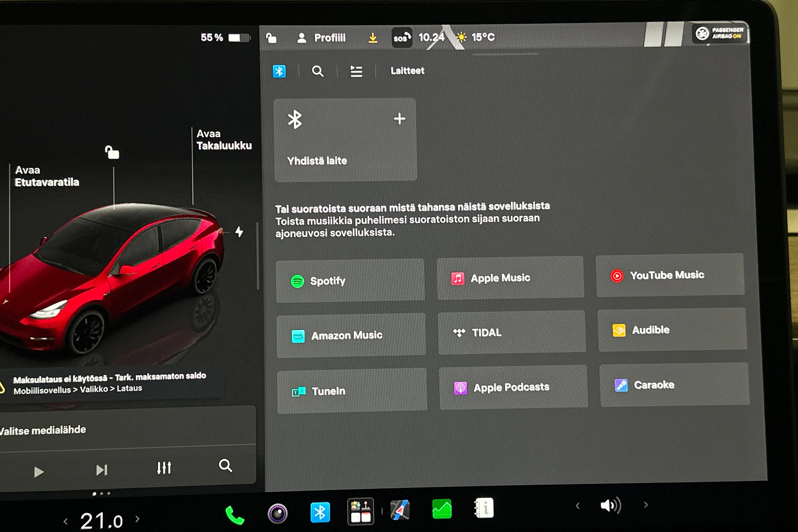
Task: Open the app launcher grid in dock
Action: click(x=361, y=511)
